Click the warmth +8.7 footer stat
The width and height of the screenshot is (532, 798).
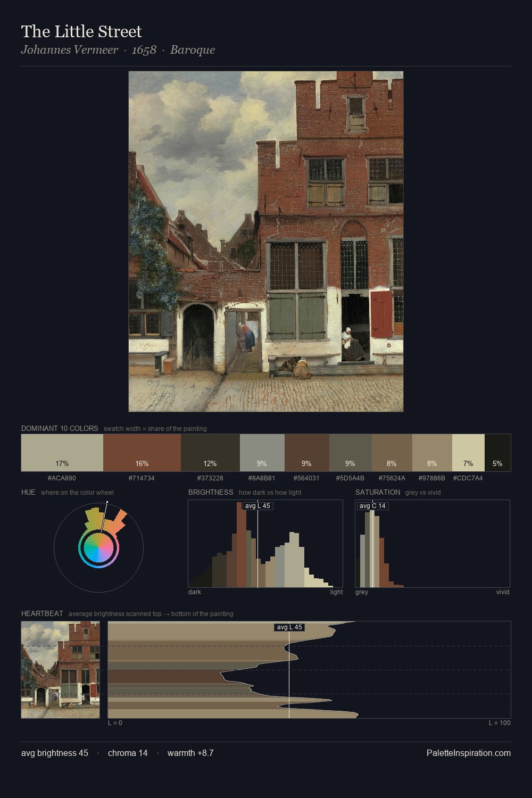[190, 753]
